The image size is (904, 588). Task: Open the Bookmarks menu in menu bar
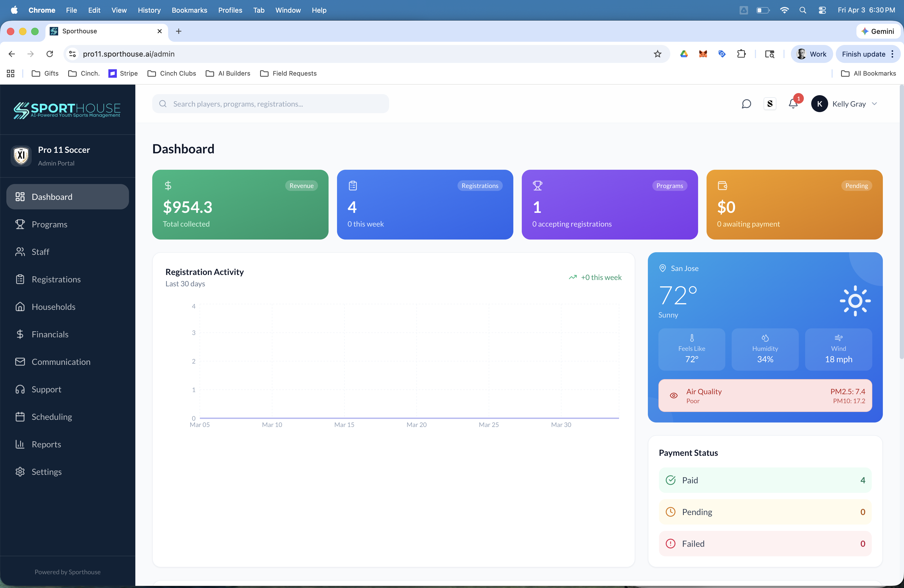[189, 10]
